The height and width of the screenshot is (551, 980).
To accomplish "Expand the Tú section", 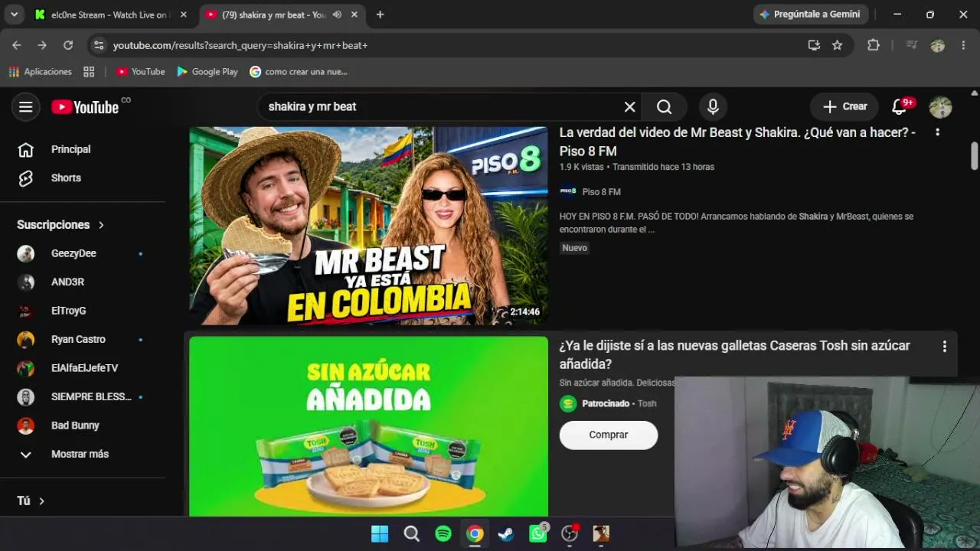I will coord(31,500).
